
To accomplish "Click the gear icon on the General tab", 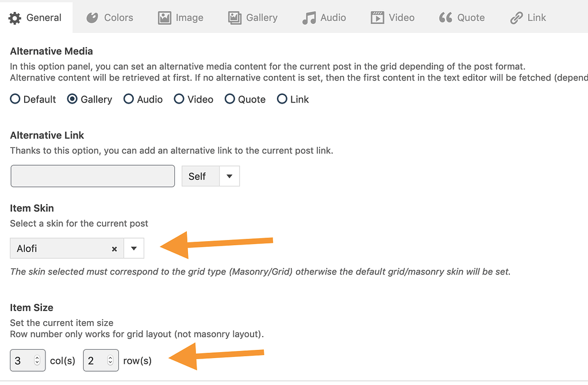I will (16, 17).
